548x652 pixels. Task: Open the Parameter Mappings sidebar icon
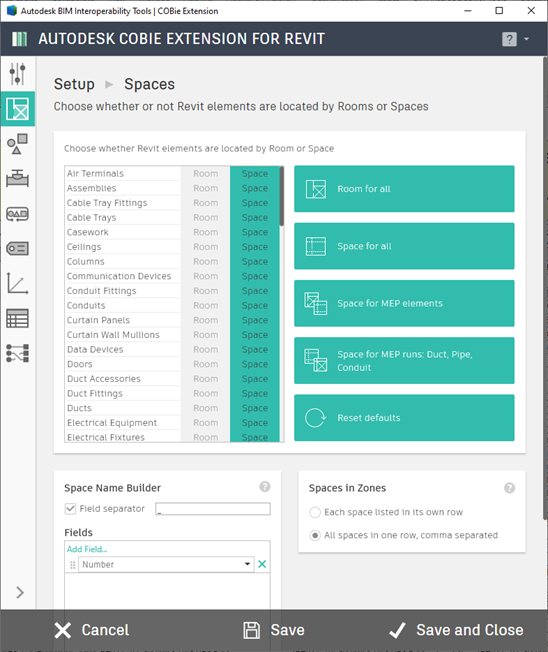17,353
